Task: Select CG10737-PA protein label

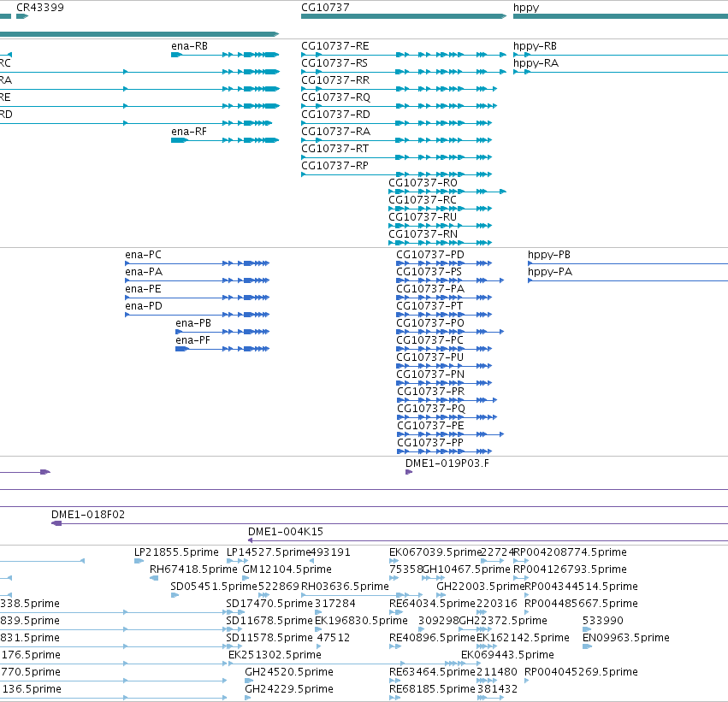Action: click(430, 289)
